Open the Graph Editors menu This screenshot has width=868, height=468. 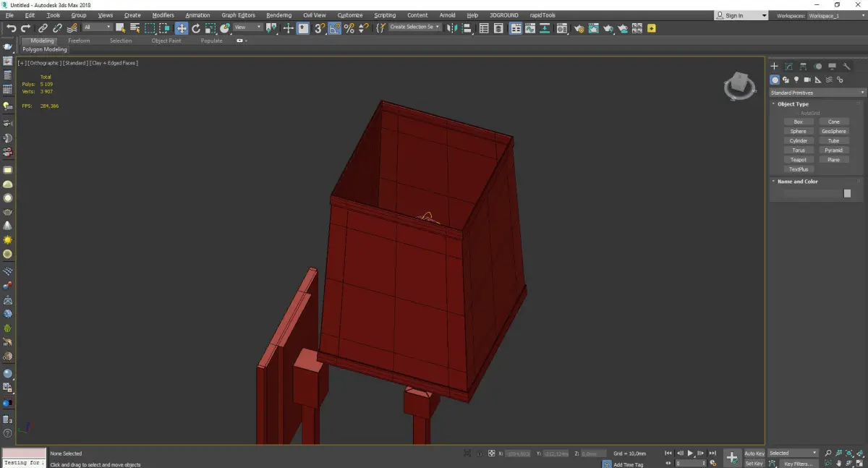238,15
